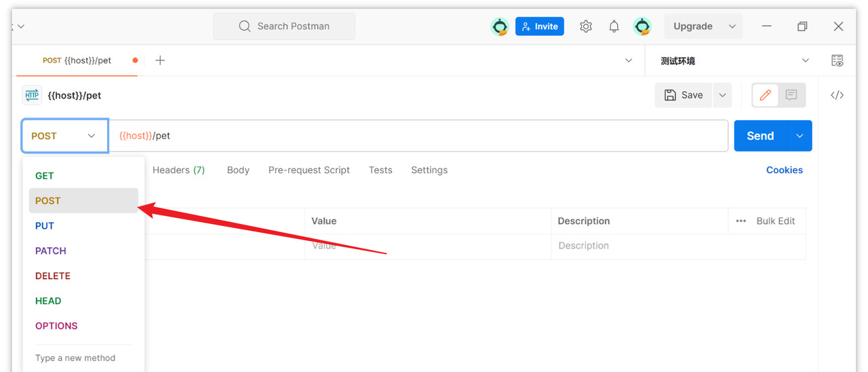Image resolution: width=868 pixels, height=372 pixels.
Task: Expand the Upgrade options chevron
Action: tap(732, 26)
